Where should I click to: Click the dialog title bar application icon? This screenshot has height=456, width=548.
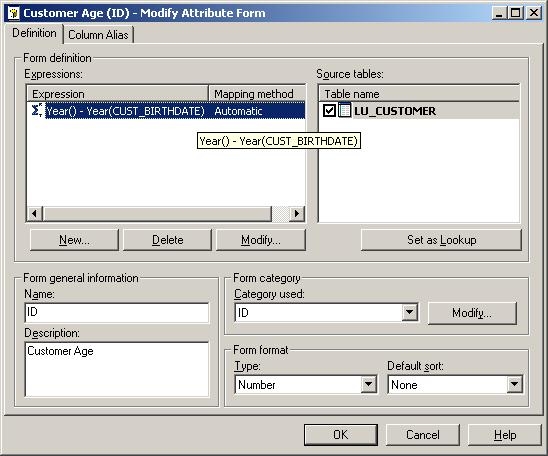pos(14,13)
